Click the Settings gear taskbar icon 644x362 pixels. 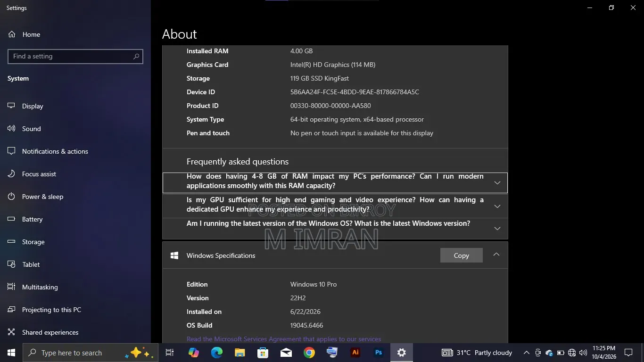[402, 353]
